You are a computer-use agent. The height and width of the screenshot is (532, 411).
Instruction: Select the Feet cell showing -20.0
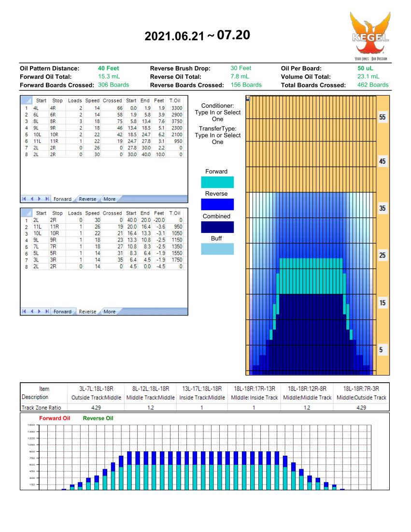click(x=159, y=220)
